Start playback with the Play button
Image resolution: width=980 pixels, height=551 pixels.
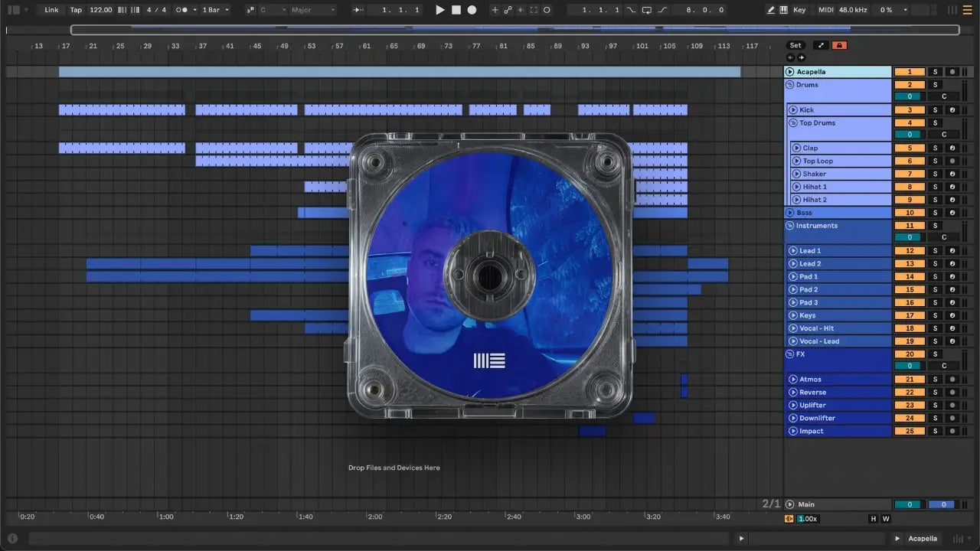439,10
